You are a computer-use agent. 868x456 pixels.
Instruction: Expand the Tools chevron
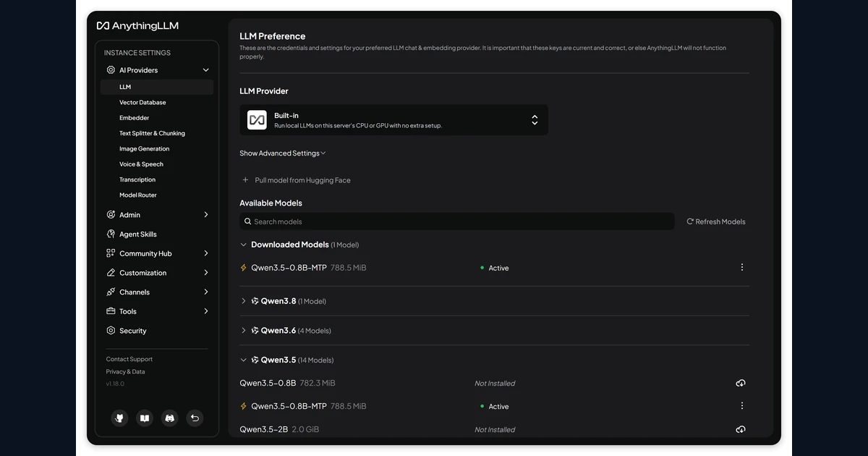point(206,311)
